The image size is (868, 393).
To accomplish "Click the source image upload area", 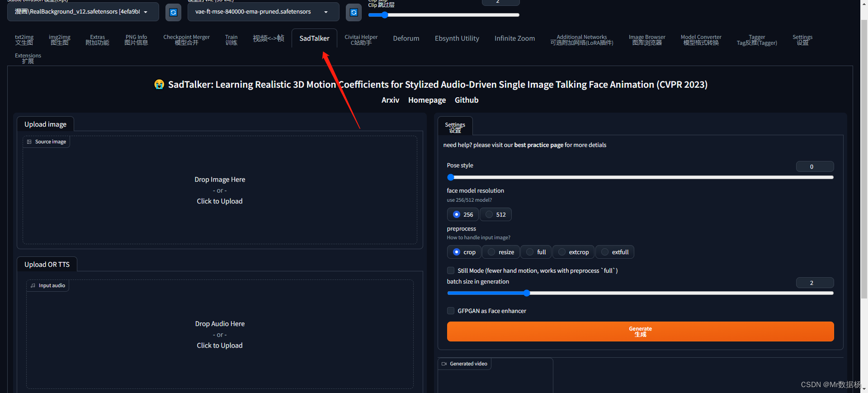I will pyautogui.click(x=220, y=190).
